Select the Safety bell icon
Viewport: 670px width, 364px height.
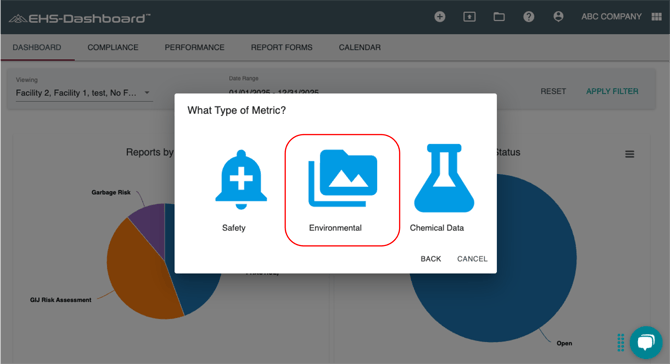(241, 179)
